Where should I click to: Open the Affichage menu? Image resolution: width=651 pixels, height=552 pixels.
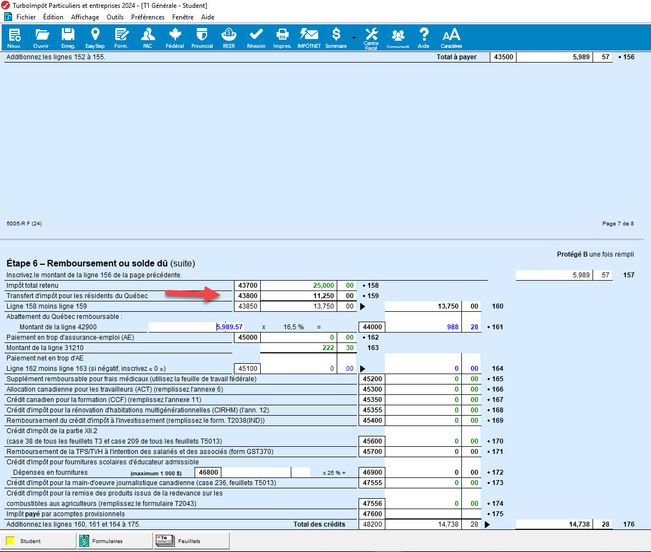(x=85, y=17)
